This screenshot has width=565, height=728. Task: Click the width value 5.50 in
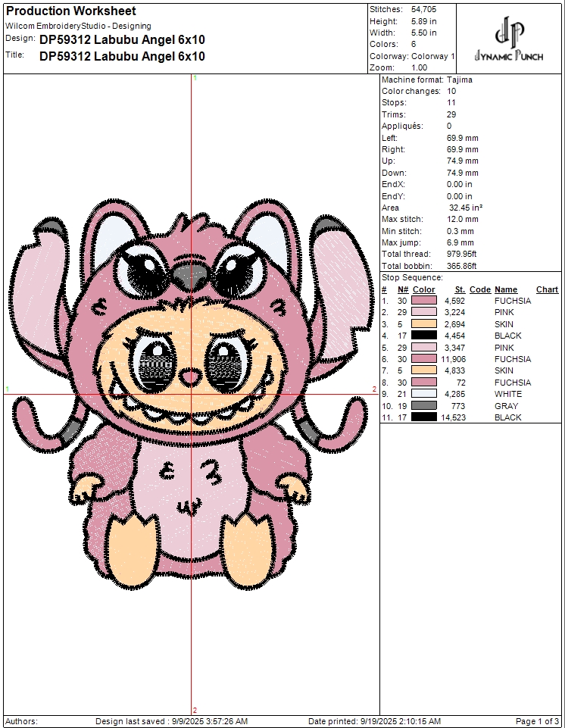424,33
